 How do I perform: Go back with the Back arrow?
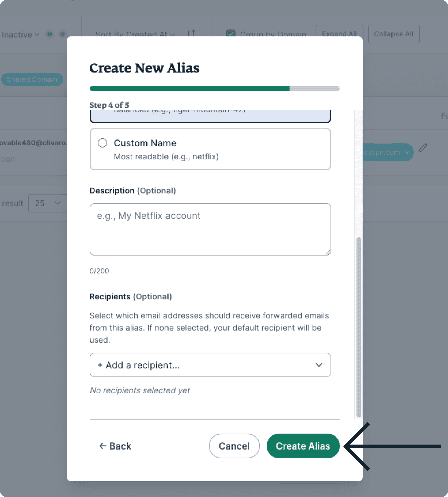click(x=115, y=446)
